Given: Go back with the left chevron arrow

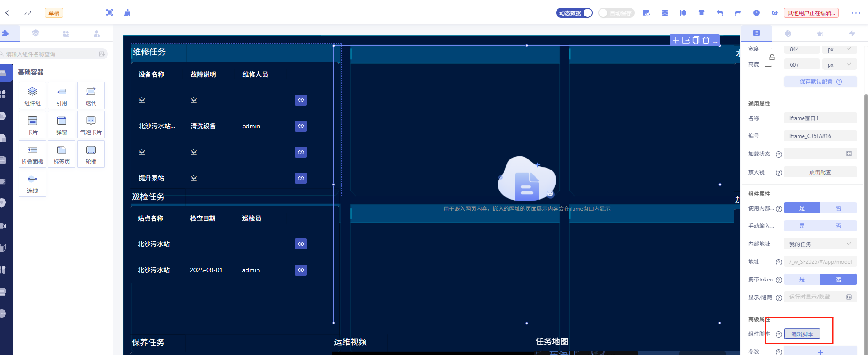Looking at the screenshot, I should pos(7,13).
